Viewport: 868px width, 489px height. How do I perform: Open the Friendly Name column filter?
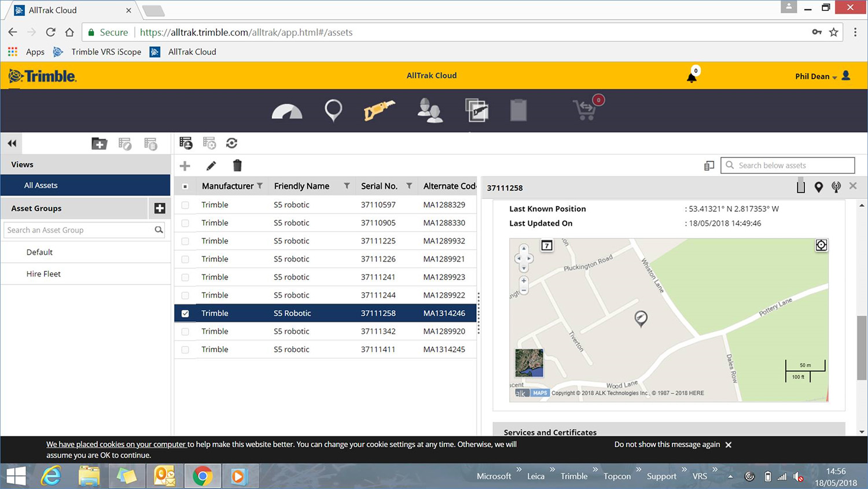(x=347, y=186)
